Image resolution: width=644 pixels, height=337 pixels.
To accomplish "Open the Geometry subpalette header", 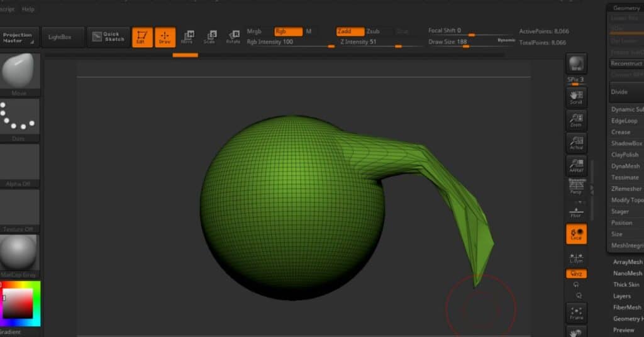I will click(x=626, y=8).
